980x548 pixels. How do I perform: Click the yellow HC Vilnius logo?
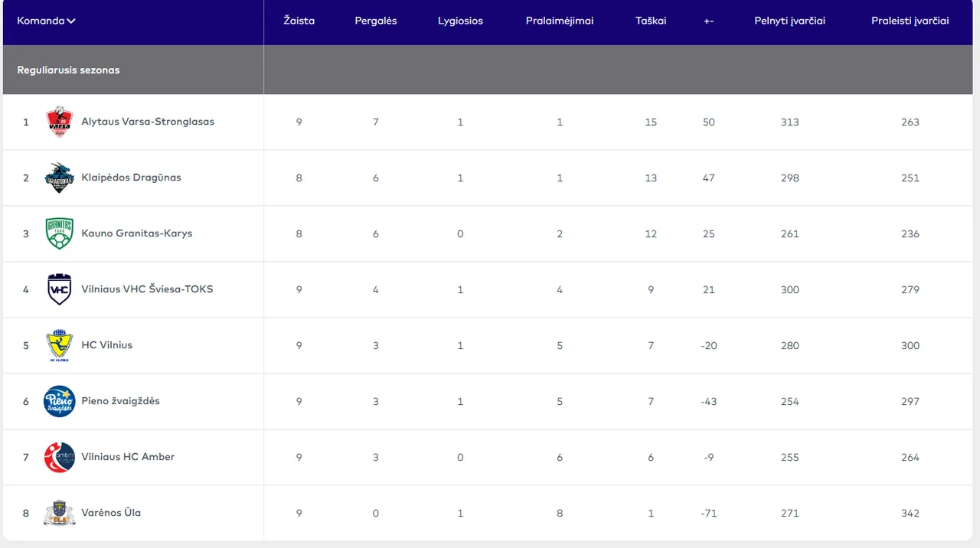[x=59, y=345]
